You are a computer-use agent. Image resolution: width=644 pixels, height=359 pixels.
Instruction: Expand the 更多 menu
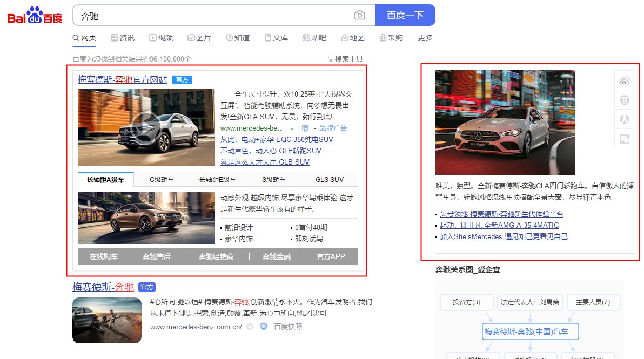425,38
